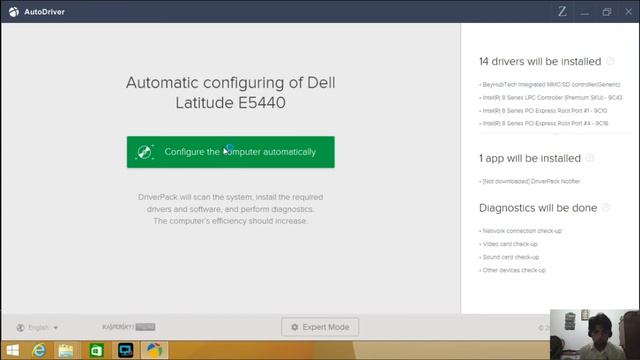Open File Explorer from the taskbar
This screenshot has width=640, height=360.
[x=66, y=350]
